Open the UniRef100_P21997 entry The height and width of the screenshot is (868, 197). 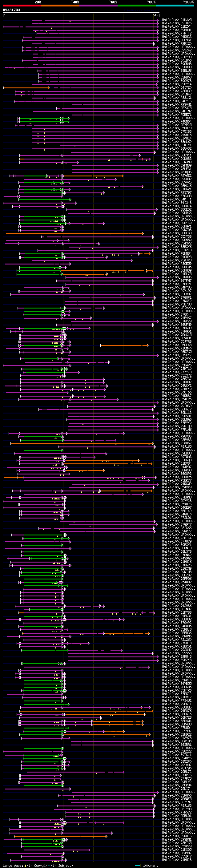click(x=177, y=731)
